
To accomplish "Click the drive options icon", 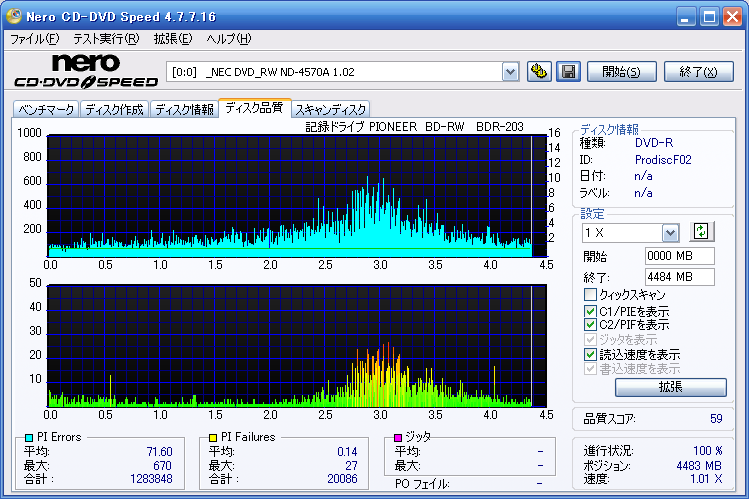I will click(539, 72).
